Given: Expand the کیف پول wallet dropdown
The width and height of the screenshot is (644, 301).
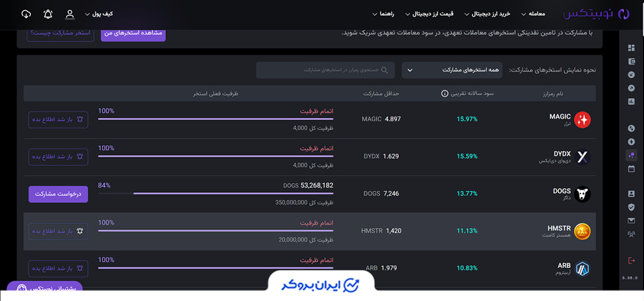Looking at the screenshot, I should point(98,14).
